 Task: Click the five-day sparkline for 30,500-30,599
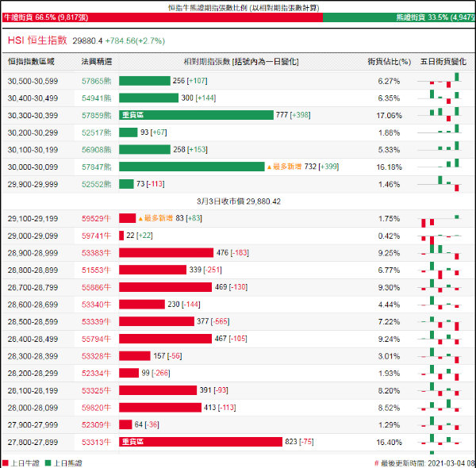(440, 80)
